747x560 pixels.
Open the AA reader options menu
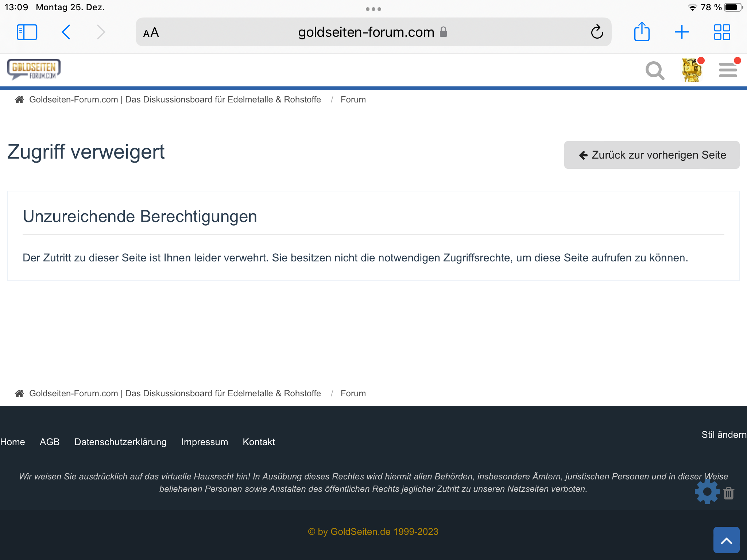click(151, 33)
